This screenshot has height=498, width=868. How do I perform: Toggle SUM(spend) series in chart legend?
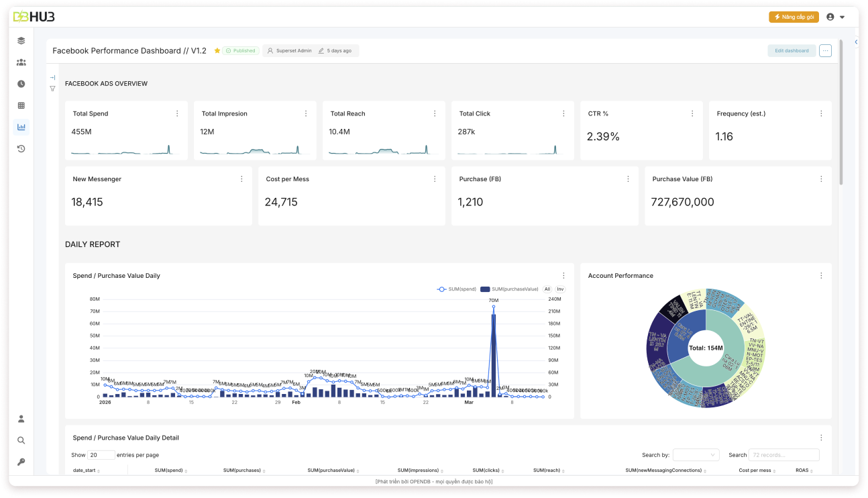[x=457, y=289]
